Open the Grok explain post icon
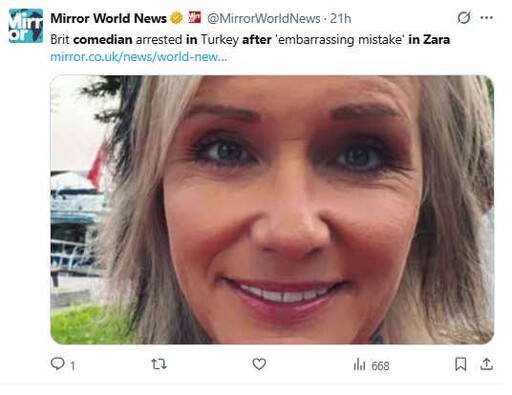The height and width of the screenshot is (395, 512). click(x=464, y=18)
